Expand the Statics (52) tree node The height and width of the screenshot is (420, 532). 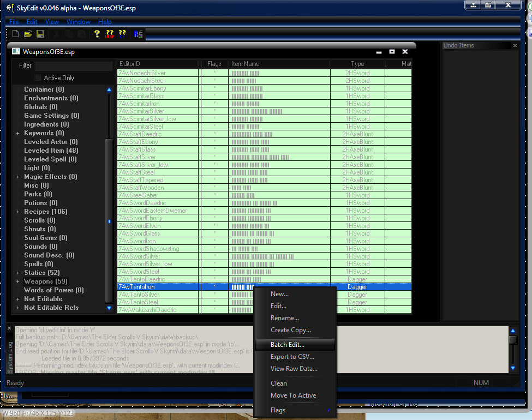(x=17, y=273)
